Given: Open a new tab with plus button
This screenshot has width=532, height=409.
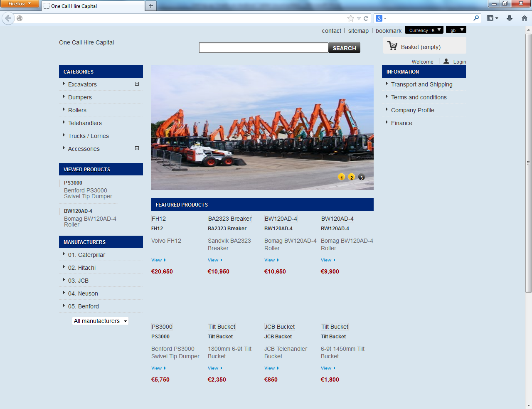Looking at the screenshot, I should (151, 6).
